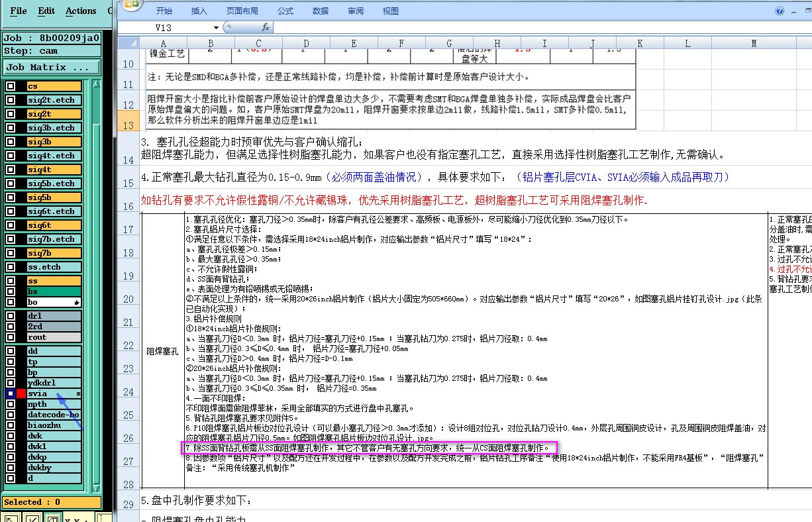The width and height of the screenshot is (812, 522).
Task: Switch to the 审阅 ribbon tab
Action: coord(355,11)
